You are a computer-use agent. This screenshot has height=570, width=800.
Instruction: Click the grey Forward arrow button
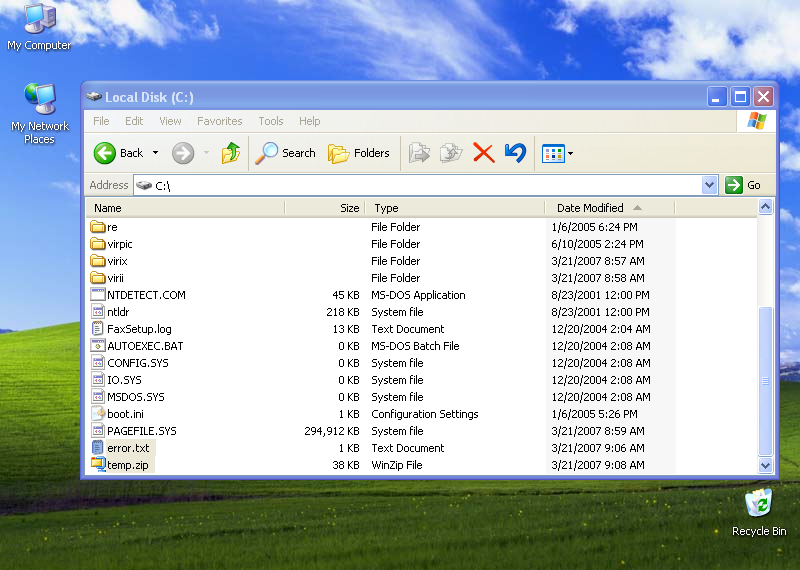(x=183, y=153)
